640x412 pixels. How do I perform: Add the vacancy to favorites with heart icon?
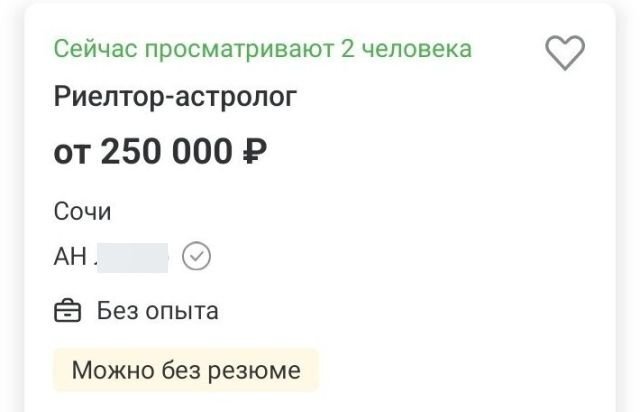point(565,52)
